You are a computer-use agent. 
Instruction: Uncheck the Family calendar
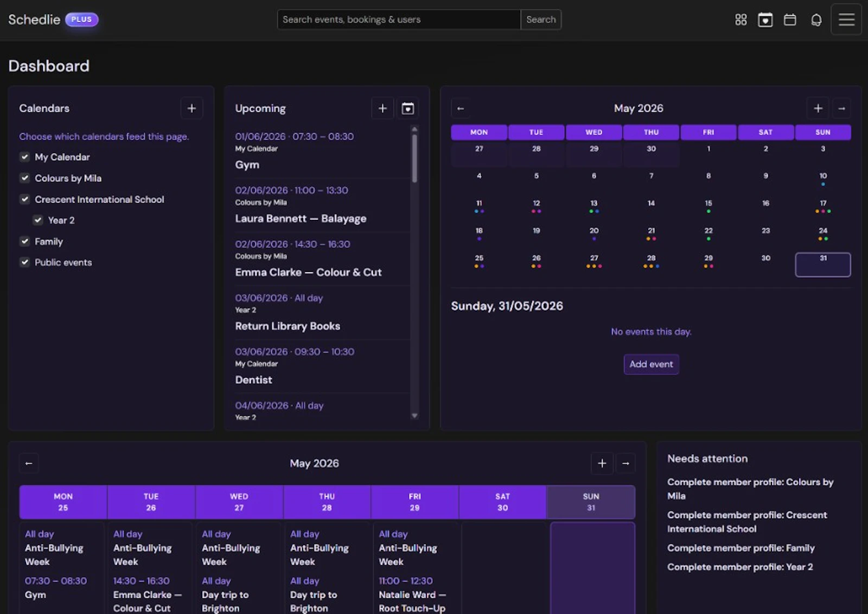pyautogui.click(x=24, y=241)
